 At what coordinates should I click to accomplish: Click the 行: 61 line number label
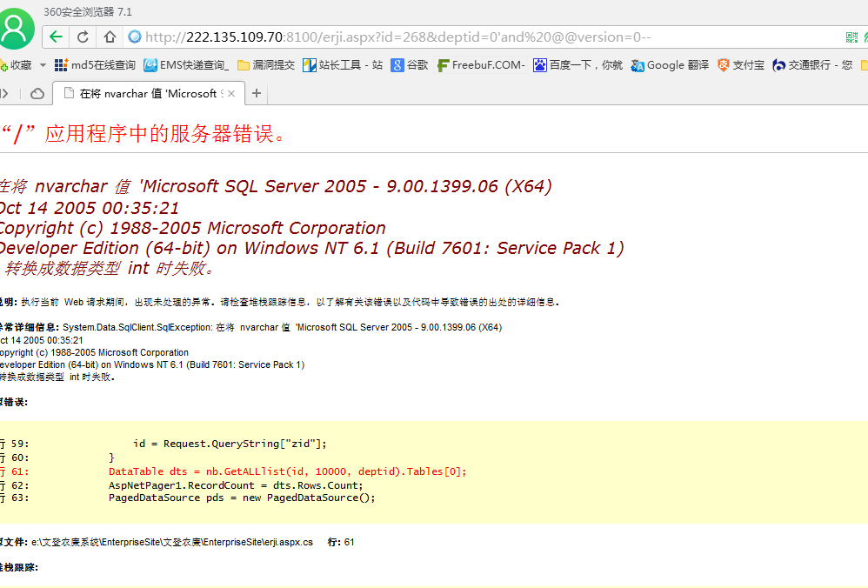[x=341, y=542]
